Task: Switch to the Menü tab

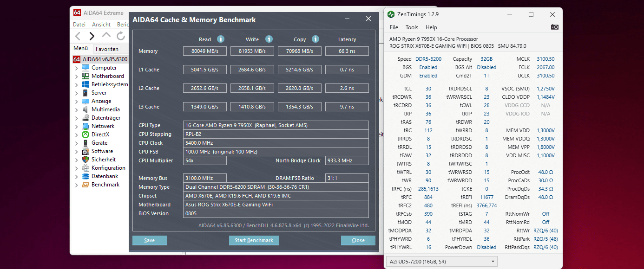Action: [81, 48]
